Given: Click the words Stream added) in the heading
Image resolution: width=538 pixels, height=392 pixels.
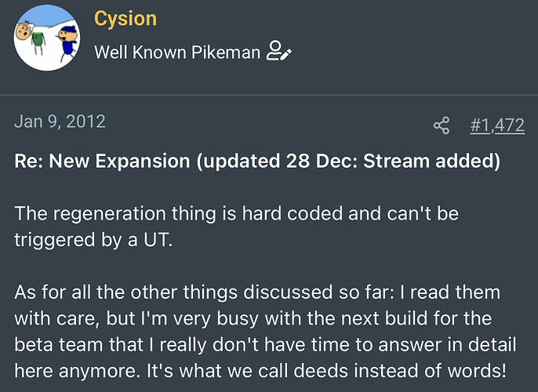Looking at the screenshot, I should (431, 161).
